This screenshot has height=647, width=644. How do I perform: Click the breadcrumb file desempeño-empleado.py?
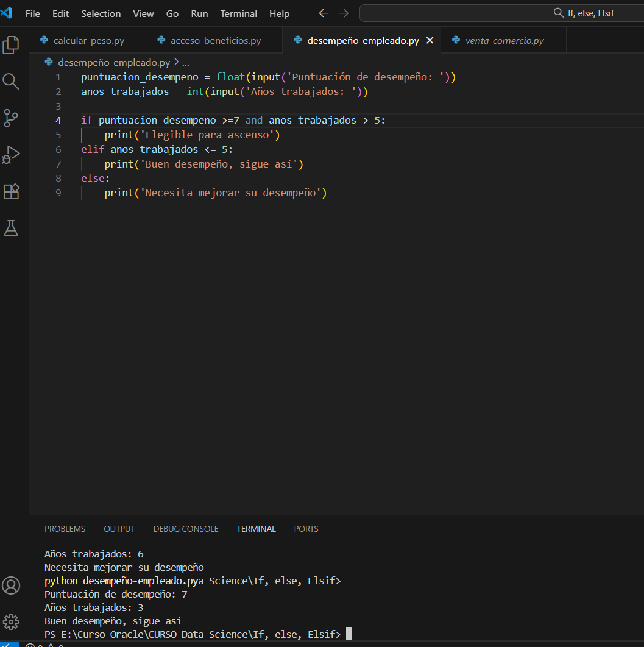pyautogui.click(x=113, y=62)
